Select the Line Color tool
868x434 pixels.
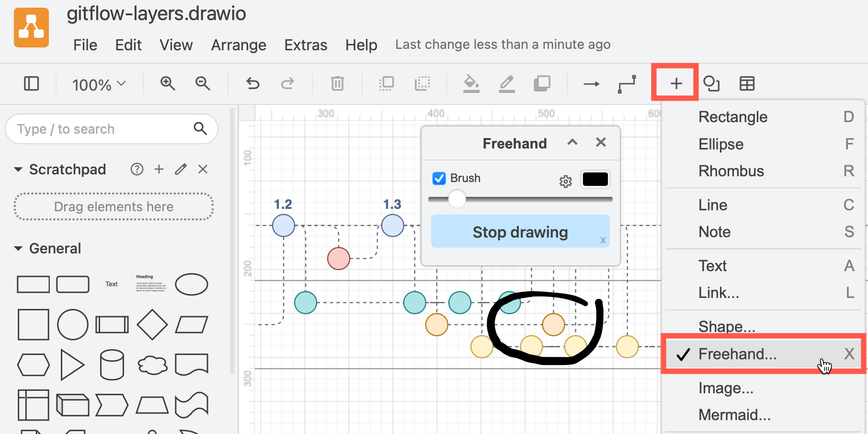point(506,83)
